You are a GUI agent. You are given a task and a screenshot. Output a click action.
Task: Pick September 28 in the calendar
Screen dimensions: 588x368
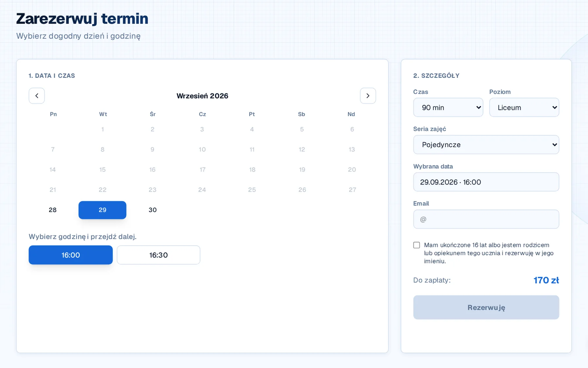pyautogui.click(x=53, y=210)
